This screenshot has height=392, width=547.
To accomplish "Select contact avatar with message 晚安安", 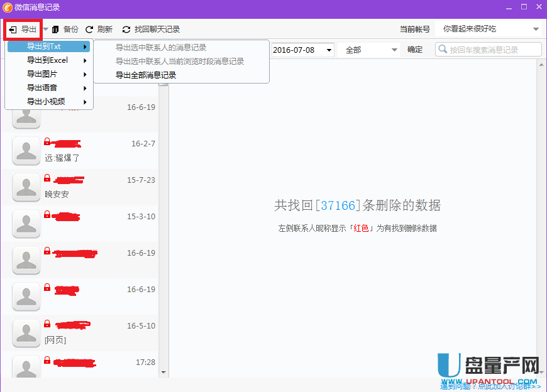I will tap(26, 187).
